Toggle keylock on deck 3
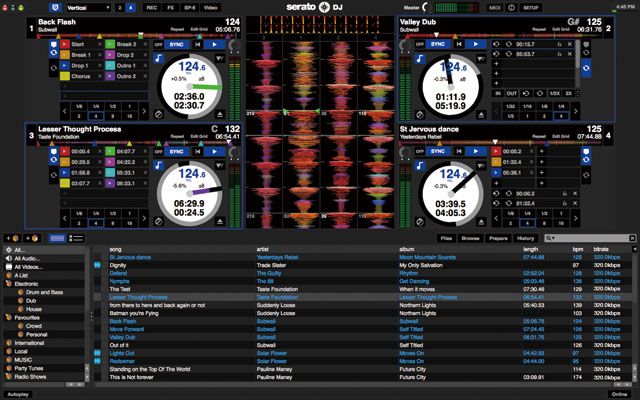This screenshot has height=400, width=640. tap(159, 165)
